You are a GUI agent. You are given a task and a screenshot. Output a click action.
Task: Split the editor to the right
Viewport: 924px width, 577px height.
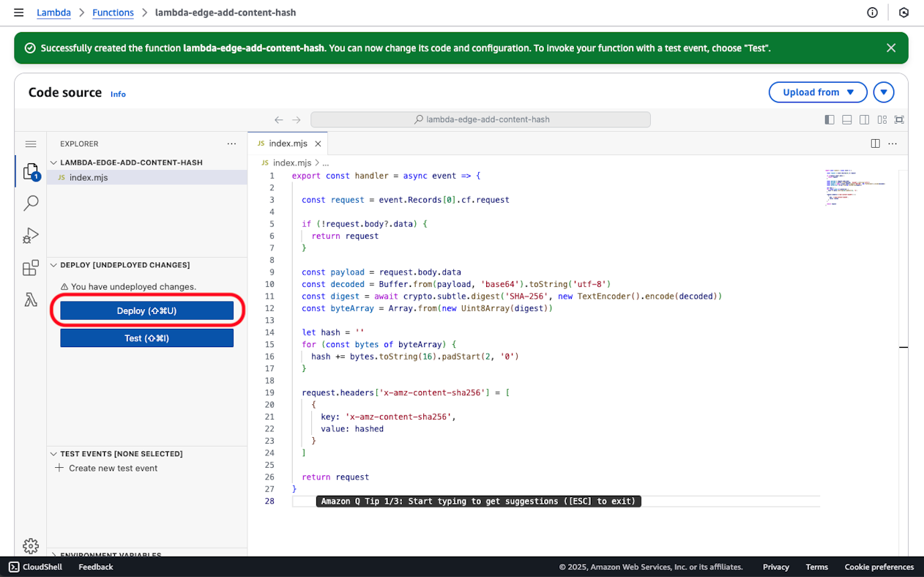(x=875, y=144)
